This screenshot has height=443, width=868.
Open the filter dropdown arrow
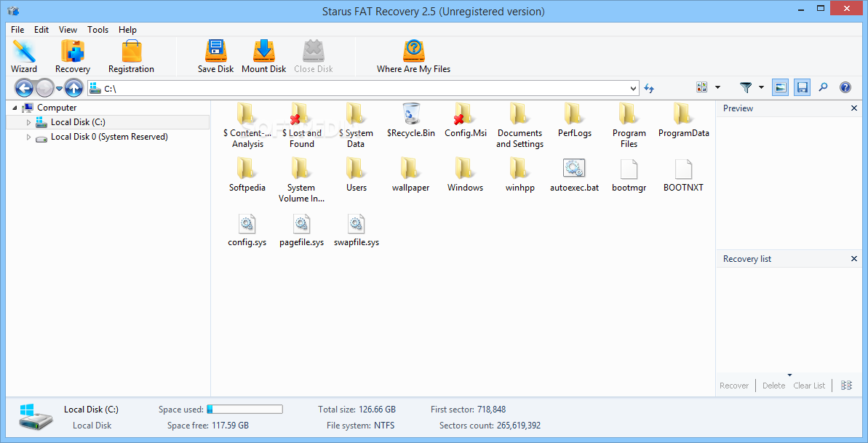coord(761,87)
